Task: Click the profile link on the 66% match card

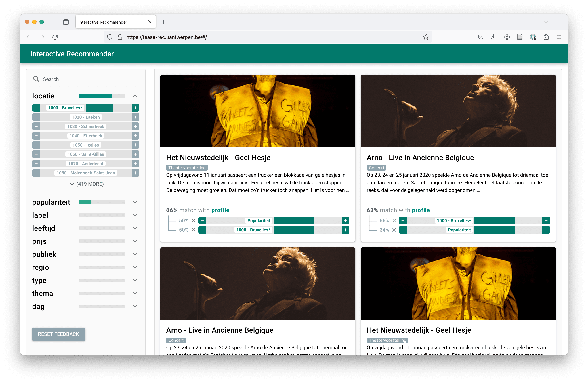Action: 220,210
